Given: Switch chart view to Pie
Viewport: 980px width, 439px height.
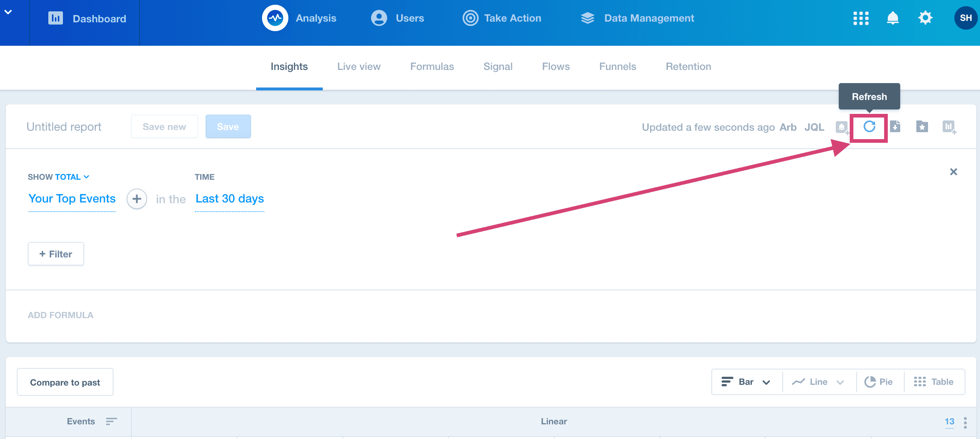Looking at the screenshot, I should click(879, 382).
